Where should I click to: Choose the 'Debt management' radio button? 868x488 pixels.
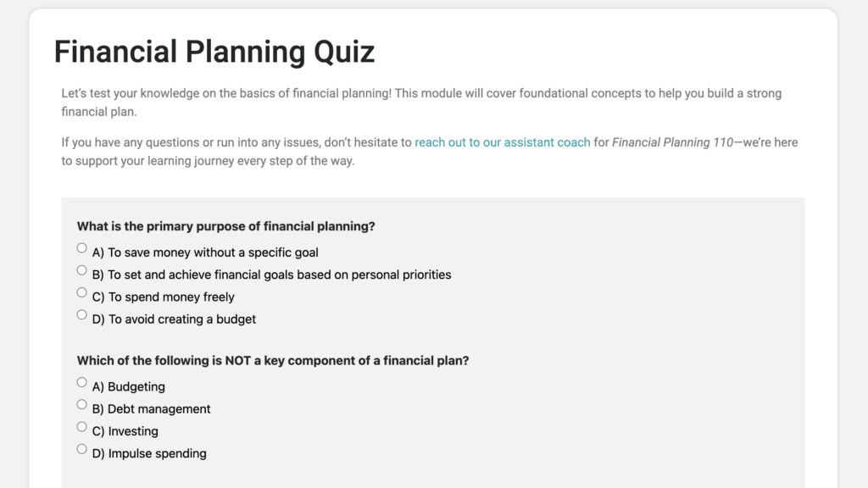coord(82,404)
